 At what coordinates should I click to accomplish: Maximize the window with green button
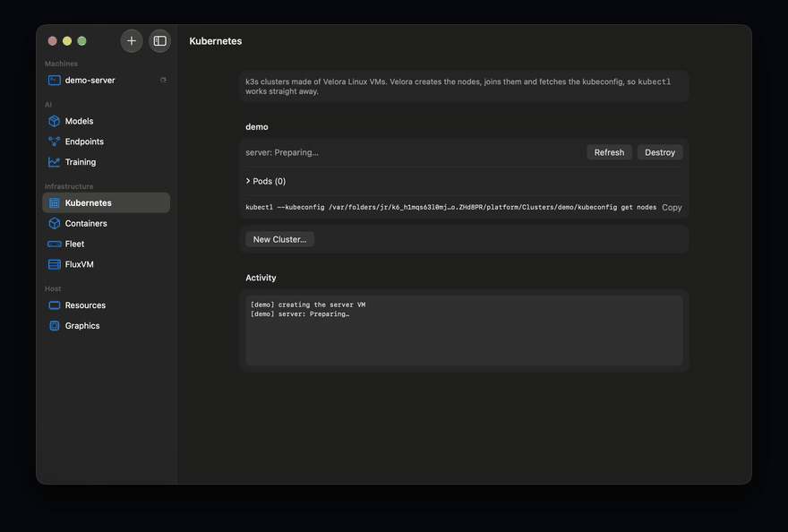[x=81, y=41]
